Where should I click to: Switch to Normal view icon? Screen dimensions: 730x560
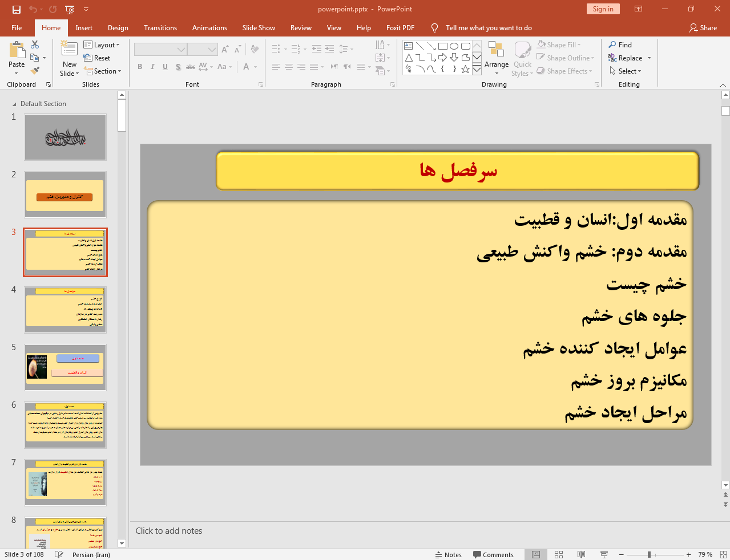[x=536, y=554]
